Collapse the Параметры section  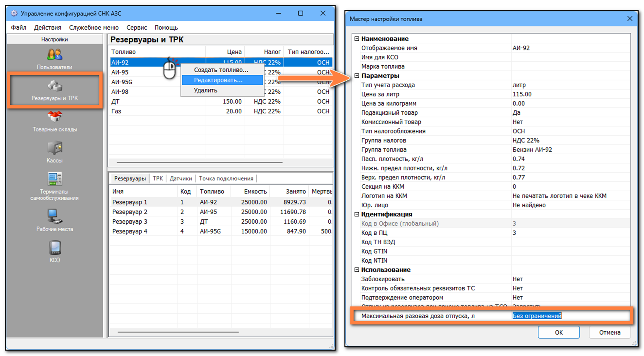357,76
